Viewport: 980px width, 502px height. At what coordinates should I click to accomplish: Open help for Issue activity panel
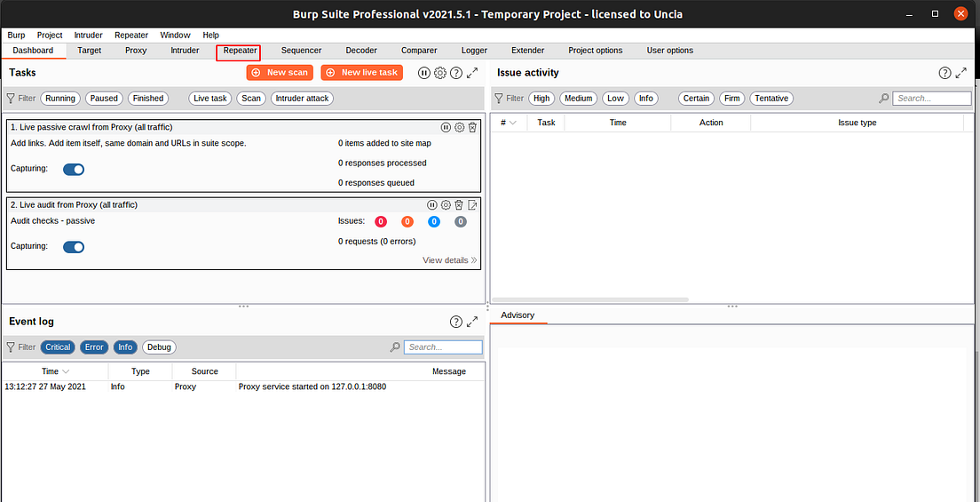click(945, 73)
